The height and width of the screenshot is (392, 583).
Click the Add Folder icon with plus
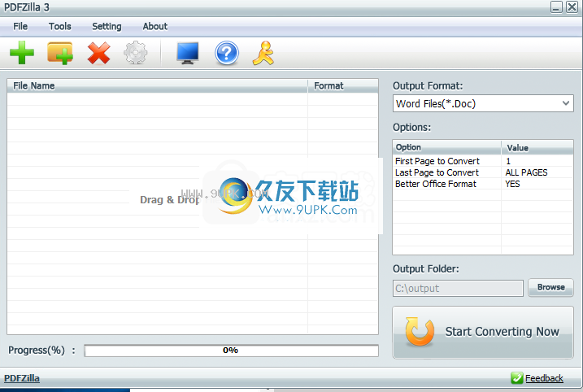pos(60,53)
